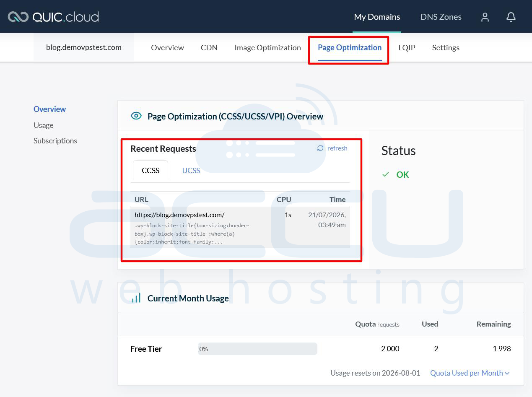Click the OK status text

(402, 174)
